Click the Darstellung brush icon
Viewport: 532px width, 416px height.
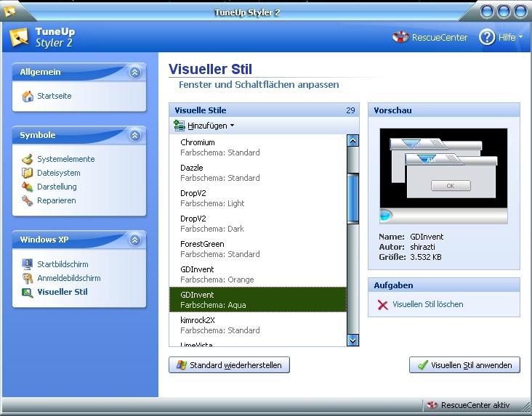click(27, 187)
